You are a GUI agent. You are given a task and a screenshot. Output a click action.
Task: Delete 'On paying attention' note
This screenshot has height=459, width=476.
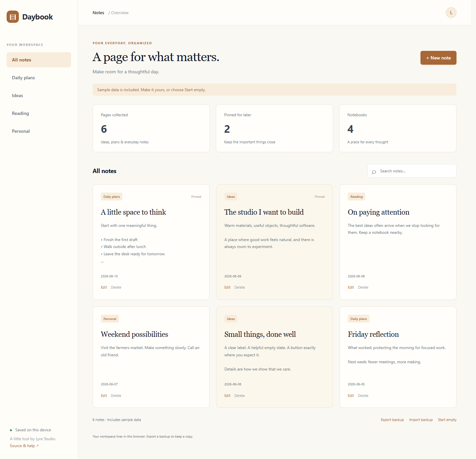(363, 287)
